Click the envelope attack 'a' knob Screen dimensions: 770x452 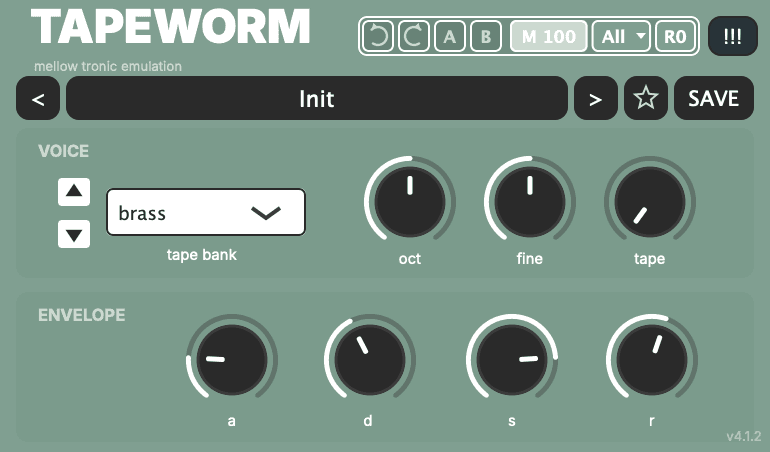(x=232, y=360)
